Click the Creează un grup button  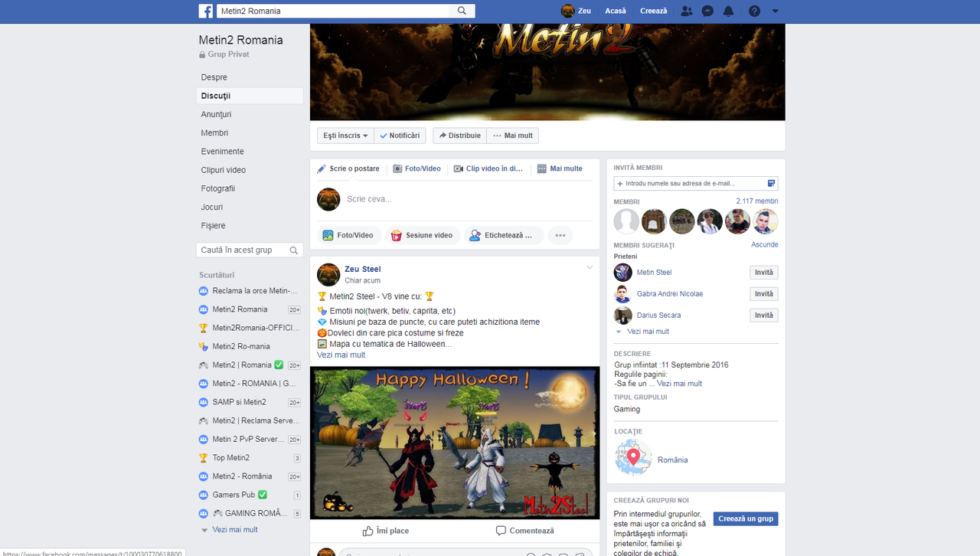(x=745, y=518)
